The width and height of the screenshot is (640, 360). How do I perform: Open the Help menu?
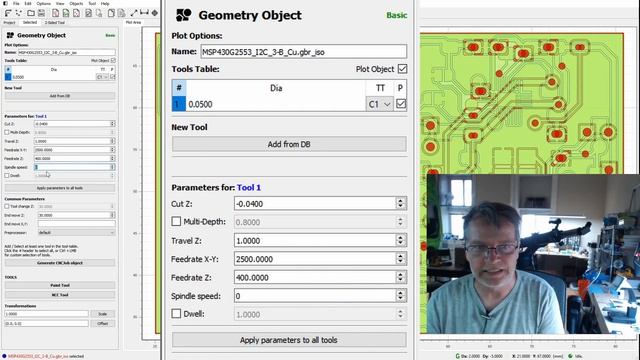click(105, 3)
